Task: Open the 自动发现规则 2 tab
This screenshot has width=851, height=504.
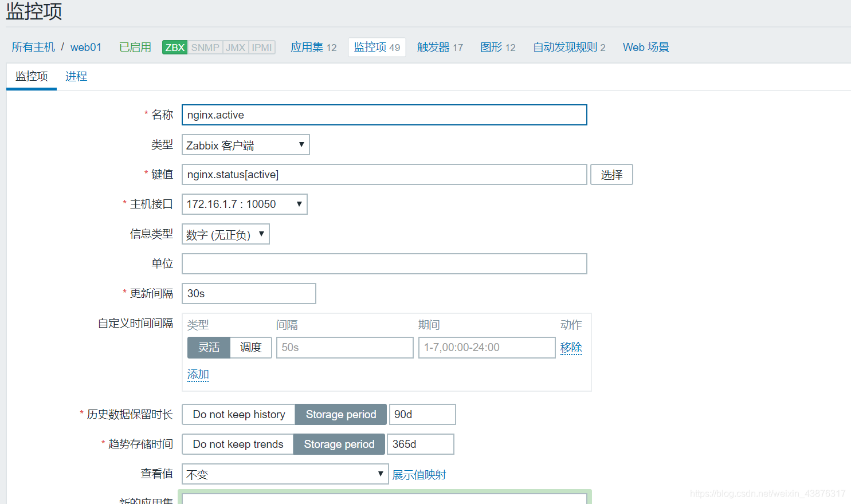Action: click(569, 47)
